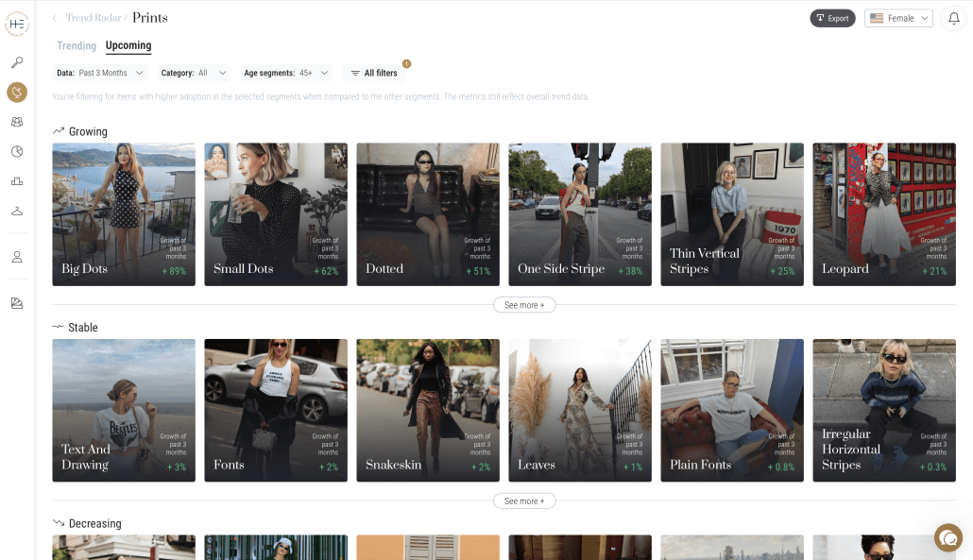Go back using the left arrow
The image size is (973, 560).
pos(55,18)
